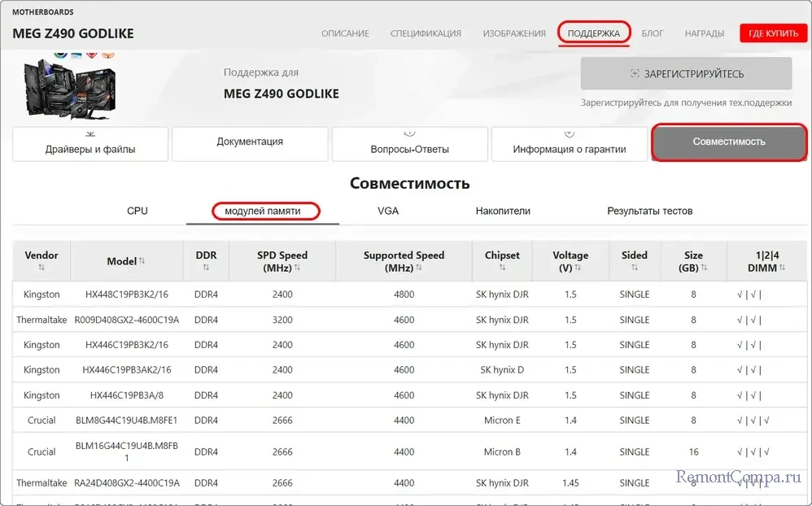The image size is (812, 506).
Task: Click the Chipset column sort arrows
Action: point(502,268)
